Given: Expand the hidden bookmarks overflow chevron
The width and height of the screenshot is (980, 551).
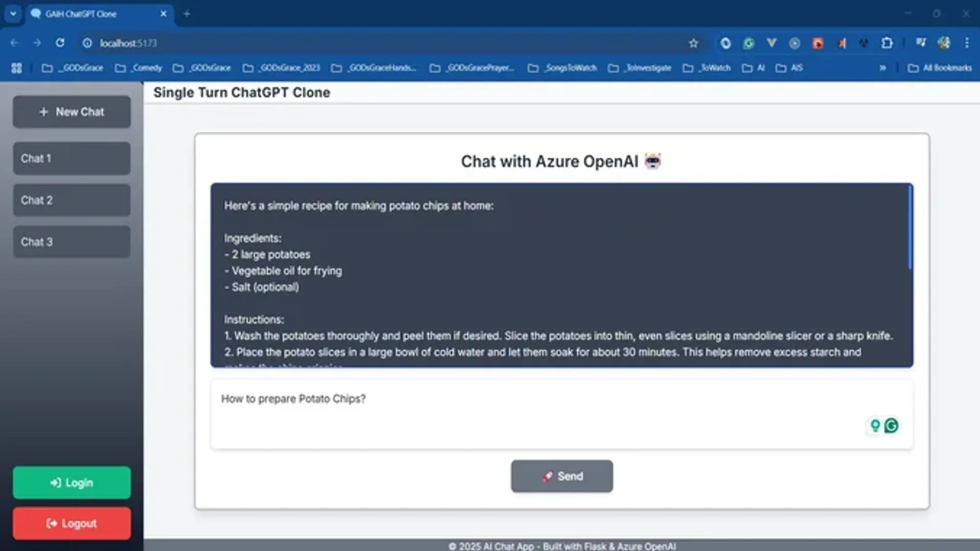Looking at the screenshot, I should coord(883,68).
